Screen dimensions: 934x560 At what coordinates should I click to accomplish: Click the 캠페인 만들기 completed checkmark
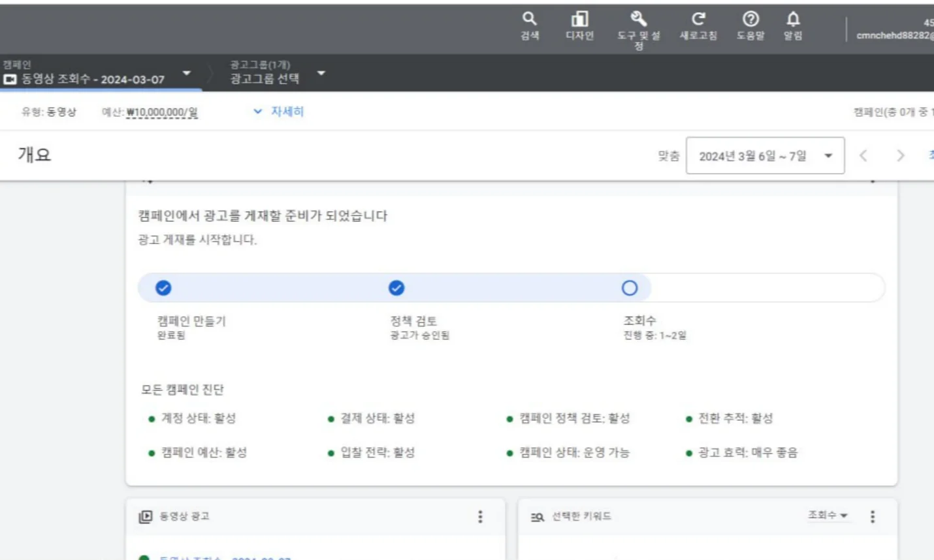tap(163, 288)
